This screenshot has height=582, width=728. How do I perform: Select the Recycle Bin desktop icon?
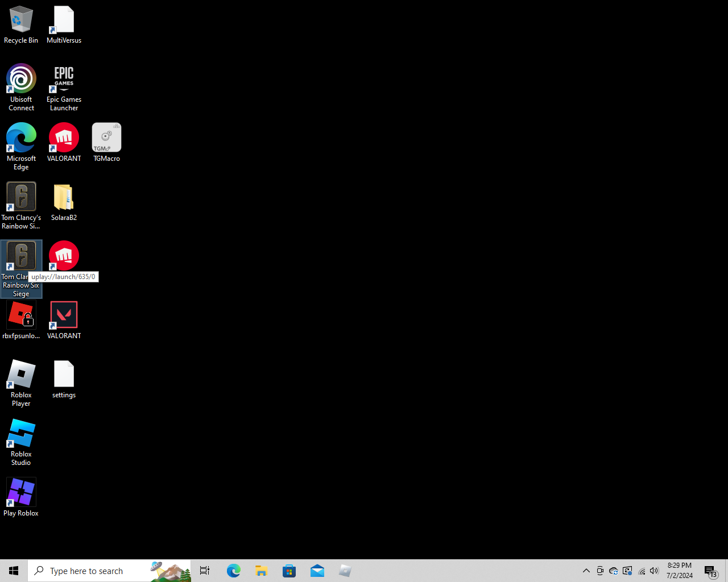[x=21, y=26]
